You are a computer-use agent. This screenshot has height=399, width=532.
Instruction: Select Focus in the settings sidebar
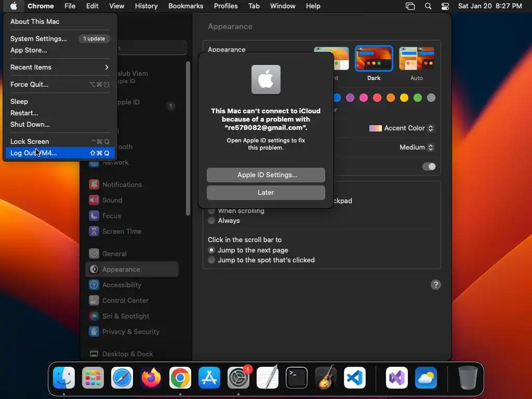[132, 216]
